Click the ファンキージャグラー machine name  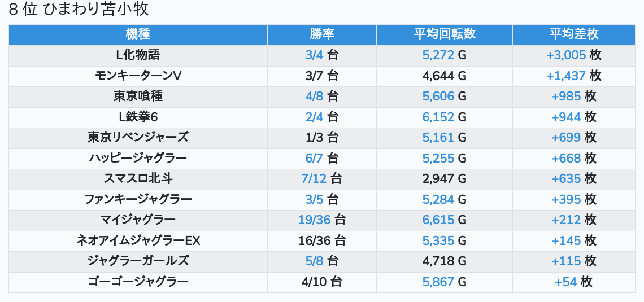point(138,199)
